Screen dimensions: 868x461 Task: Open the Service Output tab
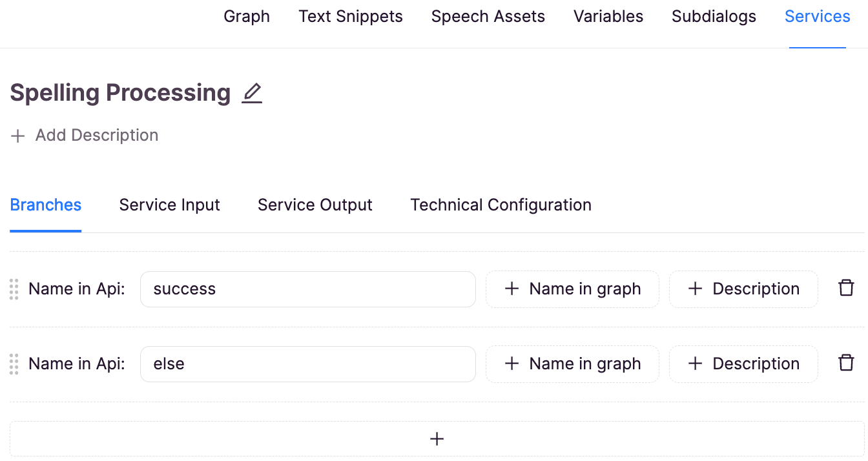click(x=315, y=205)
